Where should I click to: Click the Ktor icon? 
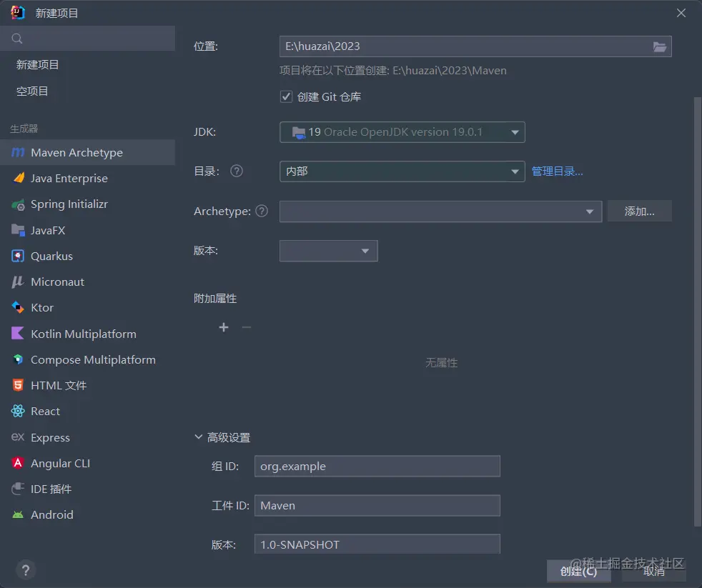pyautogui.click(x=18, y=307)
